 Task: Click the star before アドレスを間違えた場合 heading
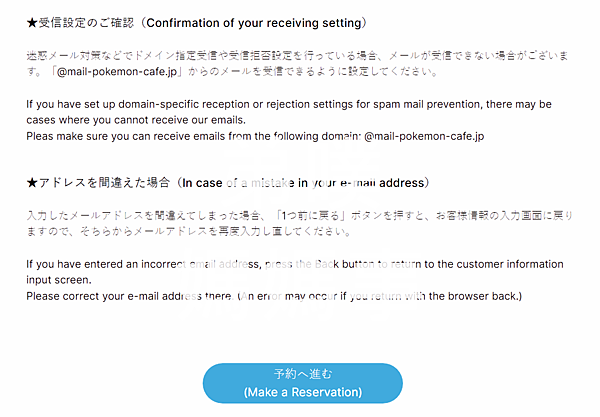point(31,183)
